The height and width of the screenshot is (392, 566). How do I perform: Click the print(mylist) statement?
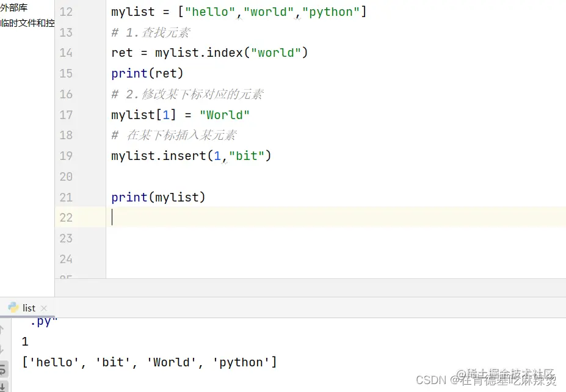(x=158, y=197)
